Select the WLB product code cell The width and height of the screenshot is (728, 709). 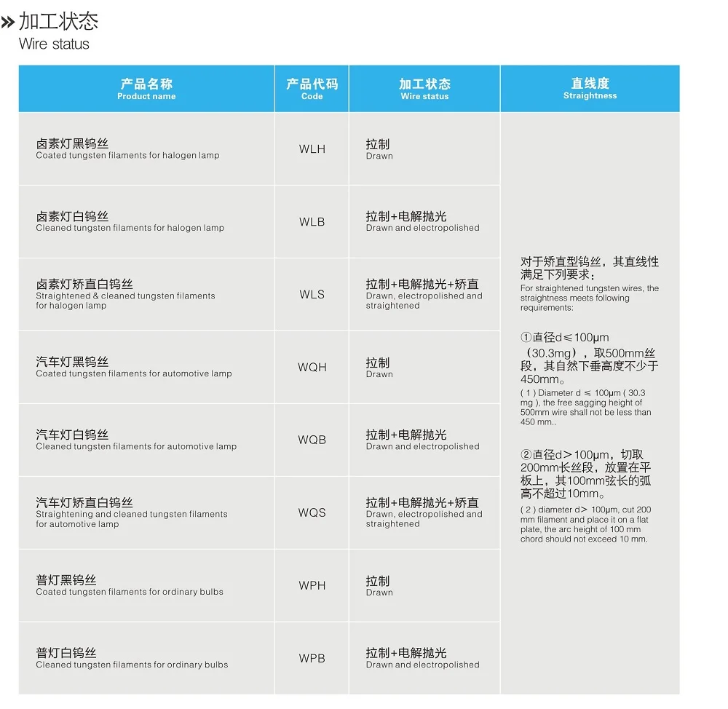point(312,222)
